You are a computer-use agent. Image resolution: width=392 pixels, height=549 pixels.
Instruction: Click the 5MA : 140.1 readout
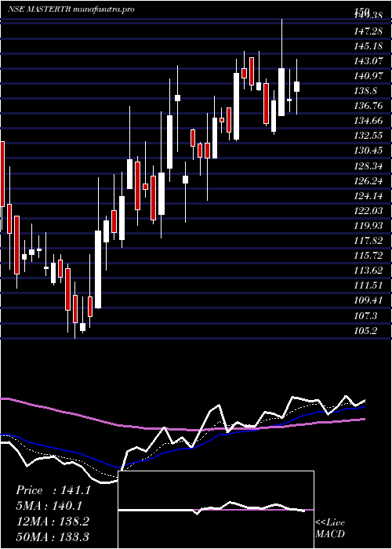point(51,506)
